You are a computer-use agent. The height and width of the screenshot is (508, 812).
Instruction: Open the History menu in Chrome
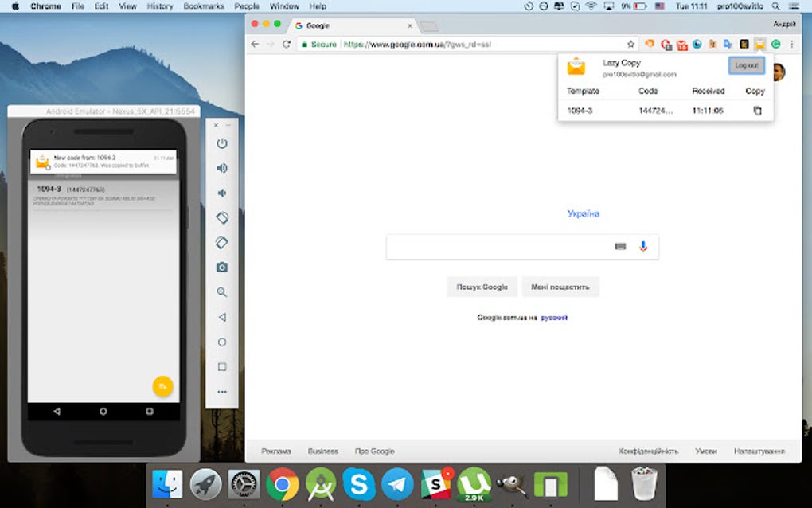159,6
